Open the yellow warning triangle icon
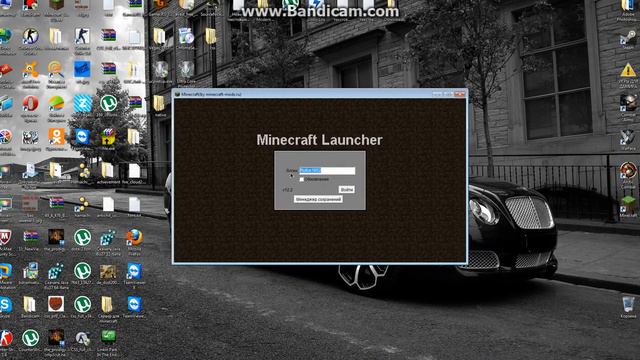Viewport: 640px width, 360px height. pyautogui.click(x=628, y=70)
